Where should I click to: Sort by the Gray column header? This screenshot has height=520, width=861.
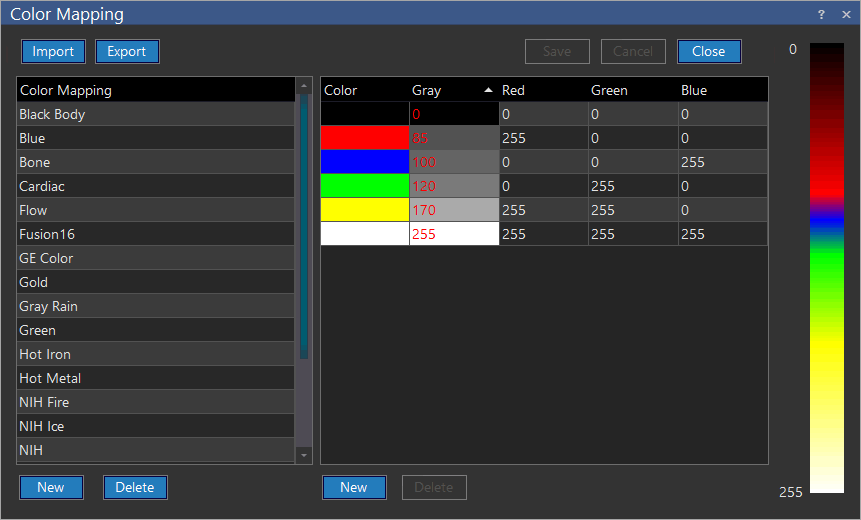pyautogui.click(x=452, y=90)
